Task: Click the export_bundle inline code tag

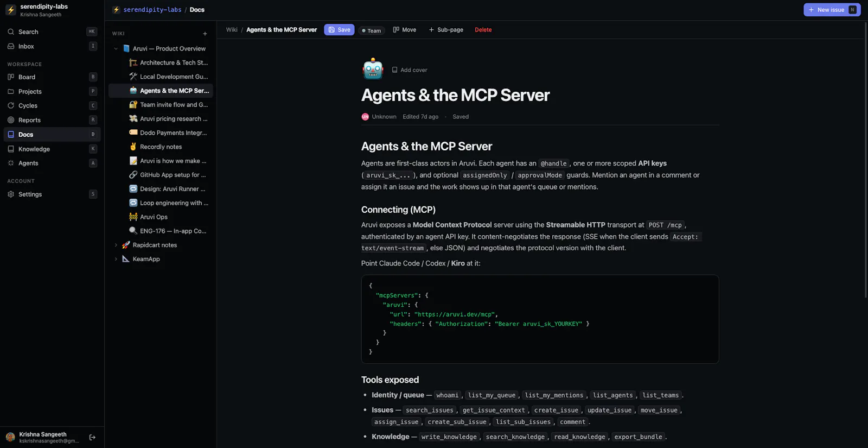Action: pyautogui.click(x=638, y=437)
